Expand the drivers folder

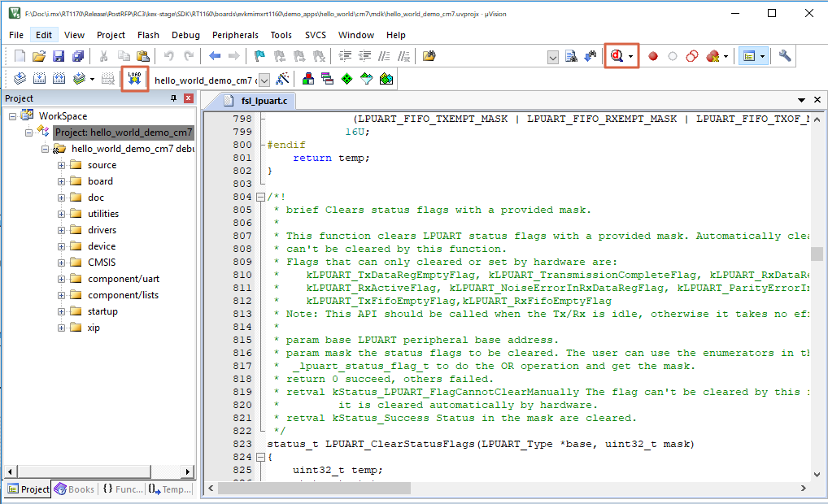coord(61,230)
